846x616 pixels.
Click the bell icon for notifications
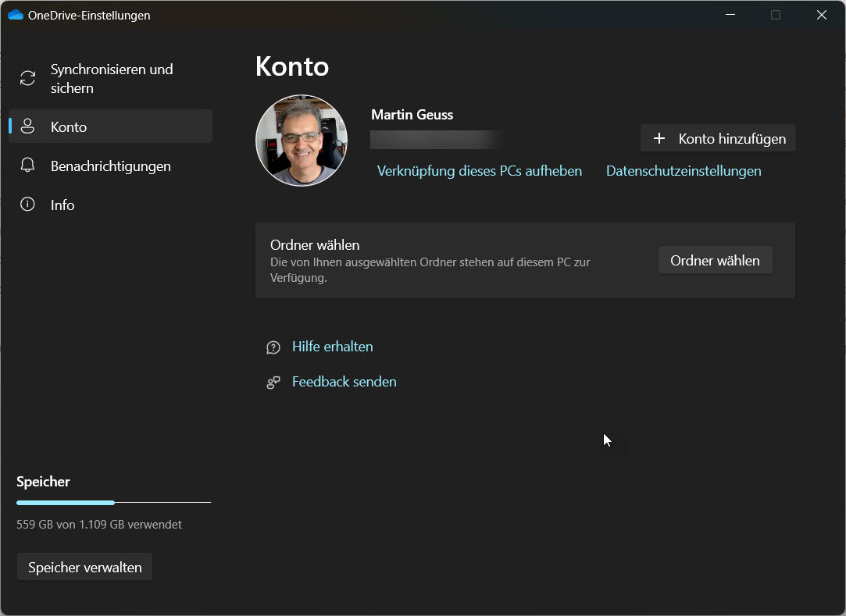coord(28,166)
